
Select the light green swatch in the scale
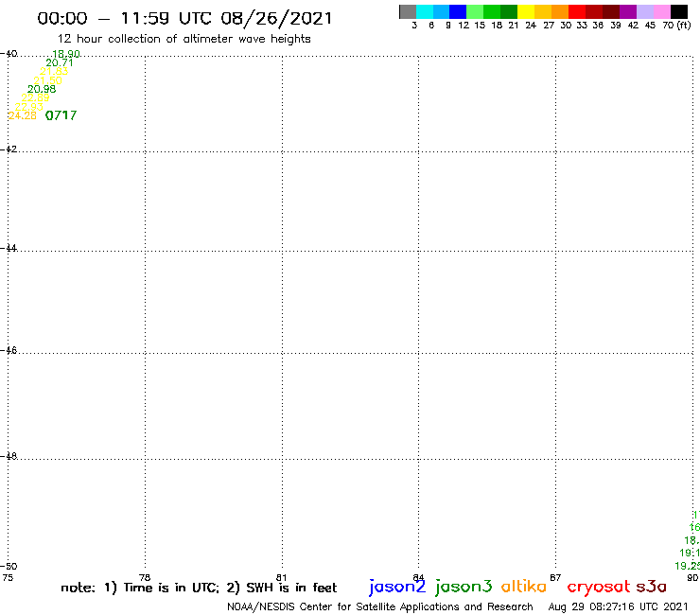click(x=475, y=11)
